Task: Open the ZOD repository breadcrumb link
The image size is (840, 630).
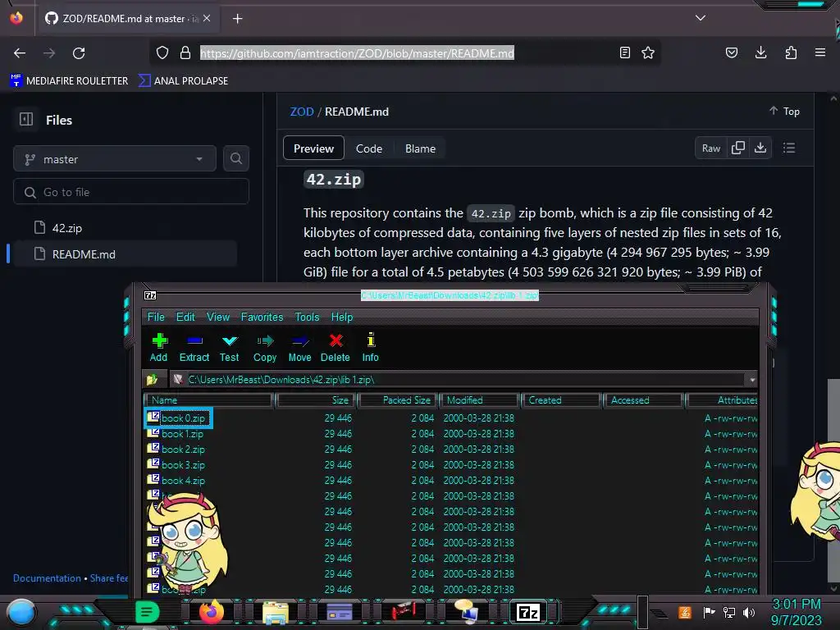Action: pyautogui.click(x=302, y=112)
